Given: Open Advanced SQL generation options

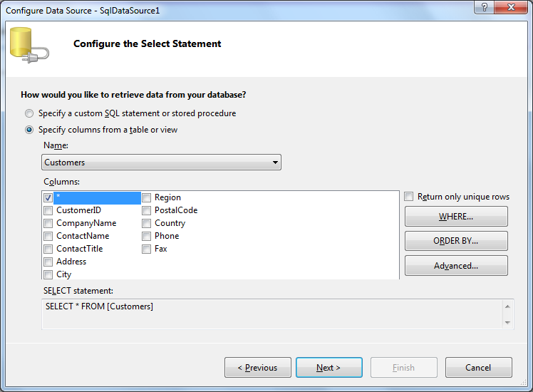Looking at the screenshot, I should (x=456, y=266).
